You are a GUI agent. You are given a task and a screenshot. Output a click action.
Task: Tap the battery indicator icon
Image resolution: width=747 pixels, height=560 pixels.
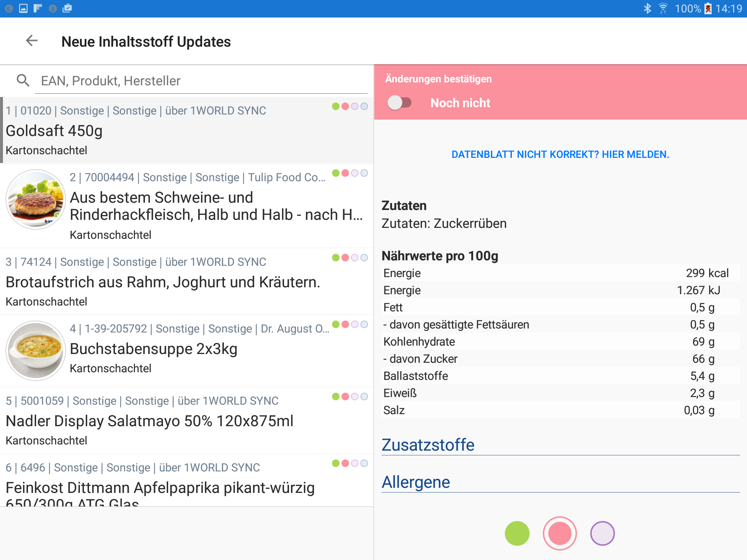[708, 8]
